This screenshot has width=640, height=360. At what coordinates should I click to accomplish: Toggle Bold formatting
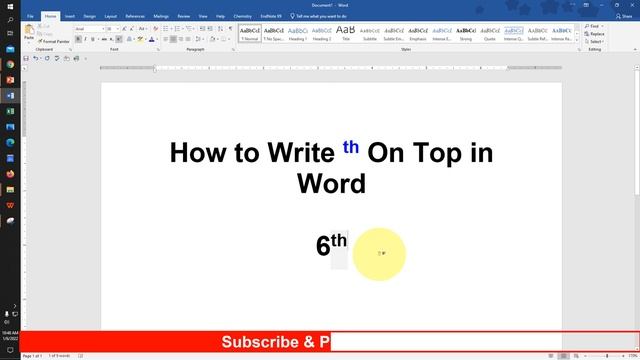point(78,39)
